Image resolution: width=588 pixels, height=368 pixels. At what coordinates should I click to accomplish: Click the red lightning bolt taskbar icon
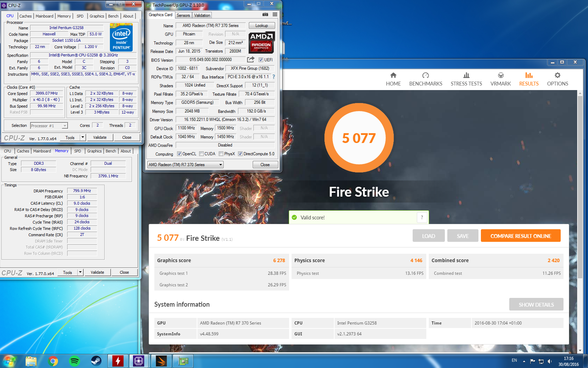pos(118,361)
